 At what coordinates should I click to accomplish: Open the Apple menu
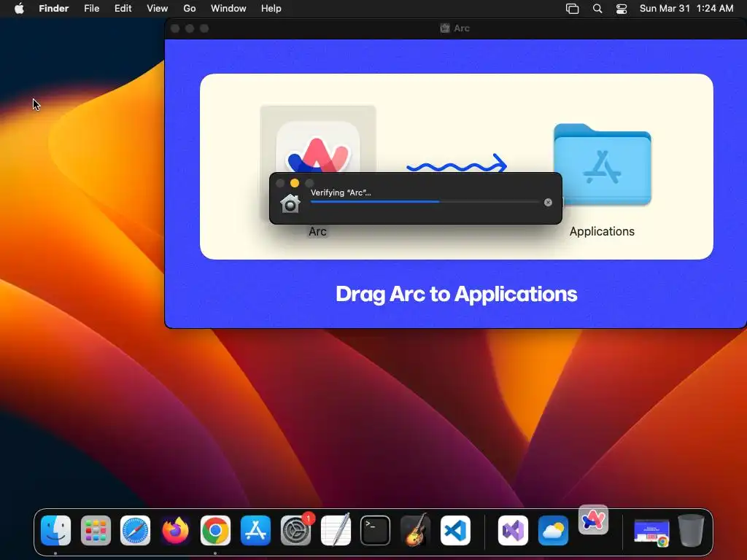coord(19,9)
